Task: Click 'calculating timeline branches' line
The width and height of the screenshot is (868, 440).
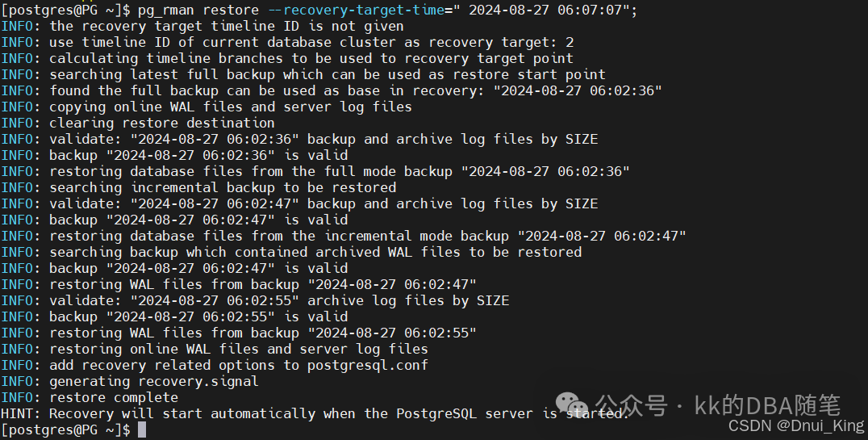Action: point(287,58)
